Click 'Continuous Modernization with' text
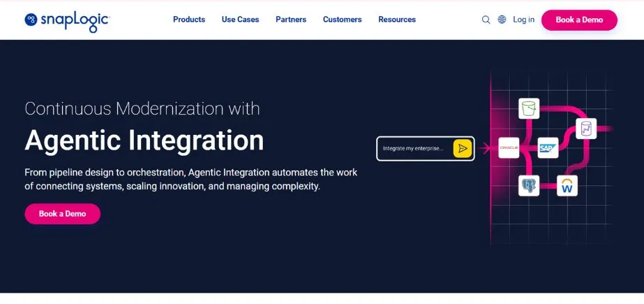 (x=142, y=108)
